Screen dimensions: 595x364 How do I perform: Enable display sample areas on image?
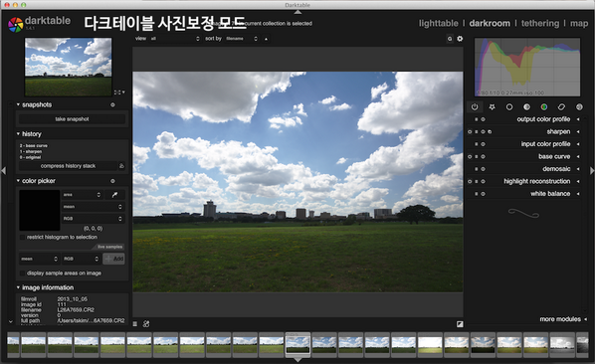tap(22, 273)
